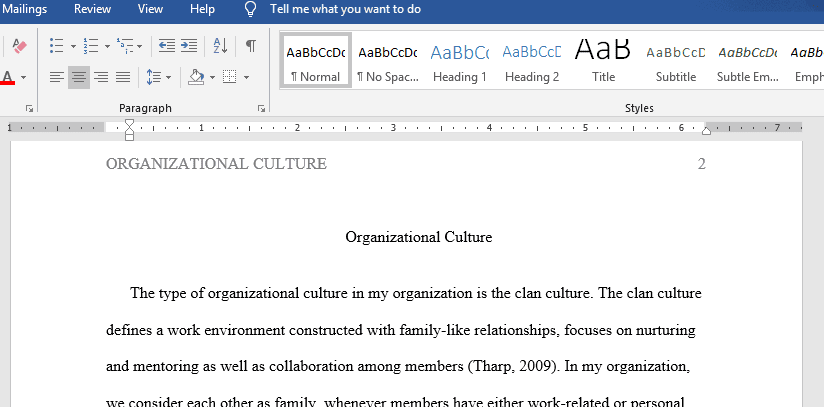The image size is (824, 407).
Task: Toggle Show/Hide paragraph marks
Action: coord(251,46)
